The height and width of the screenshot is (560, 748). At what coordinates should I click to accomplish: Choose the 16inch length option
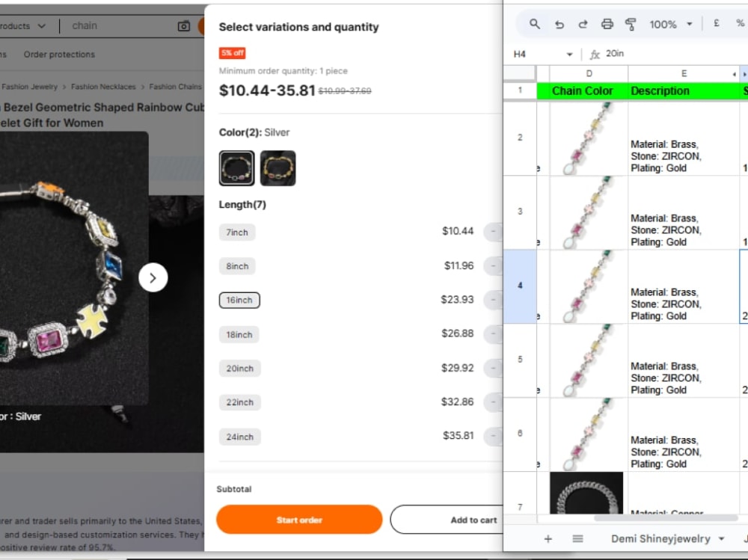[x=239, y=300]
